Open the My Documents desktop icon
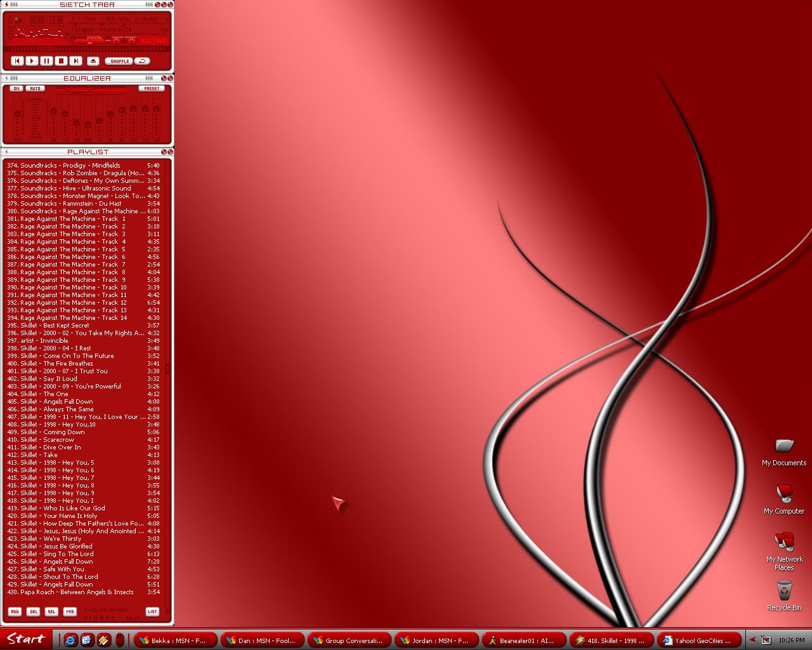 pos(784,451)
